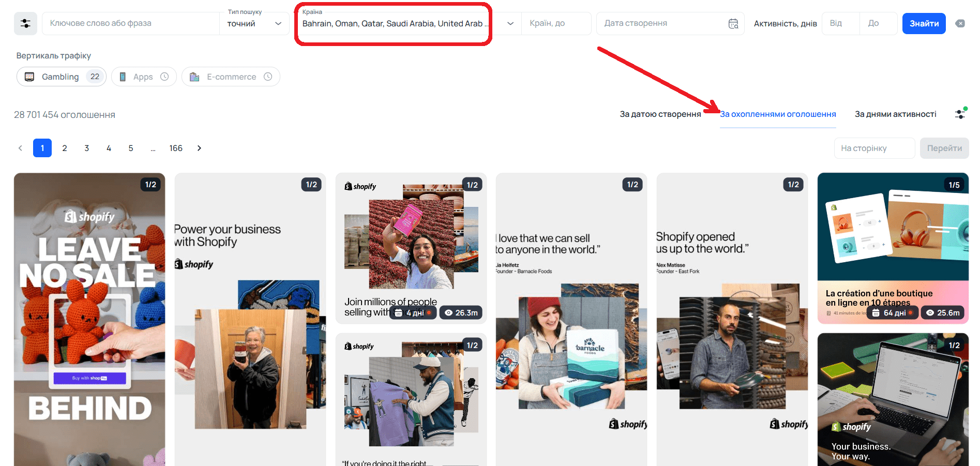The height and width of the screenshot is (466, 980).
Task: Go to the previous results page arrow
Action: tap(20, 148)
